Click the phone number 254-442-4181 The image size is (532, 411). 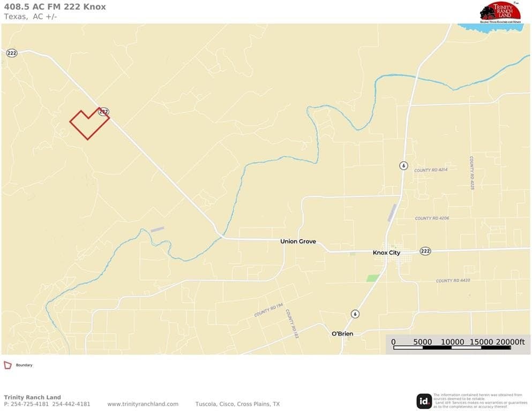pos(71,404)
